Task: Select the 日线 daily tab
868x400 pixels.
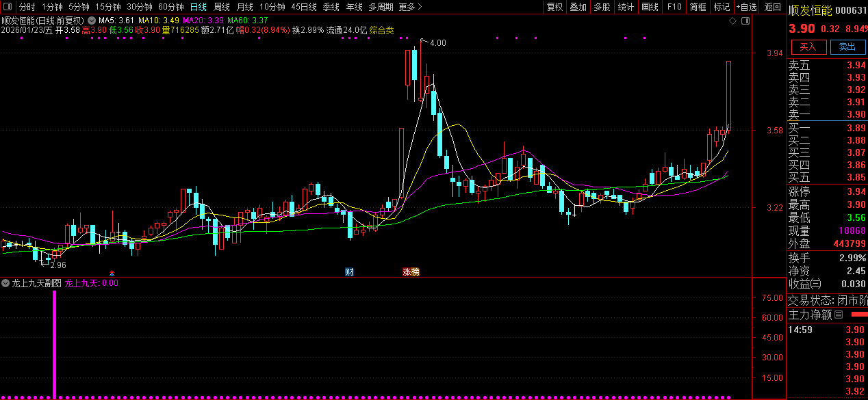Action: coord(198,7)
